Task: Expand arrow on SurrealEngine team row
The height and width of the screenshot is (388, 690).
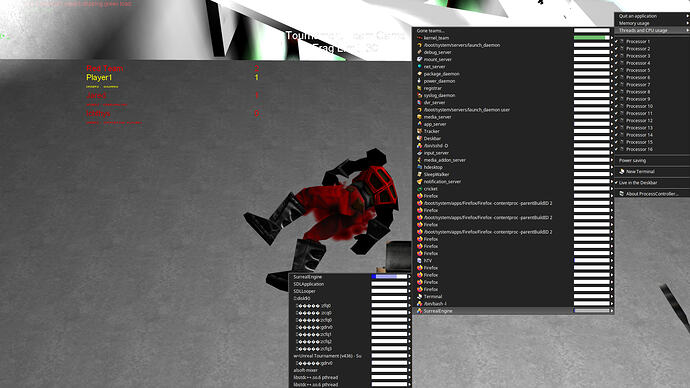Action: (612, 311)
